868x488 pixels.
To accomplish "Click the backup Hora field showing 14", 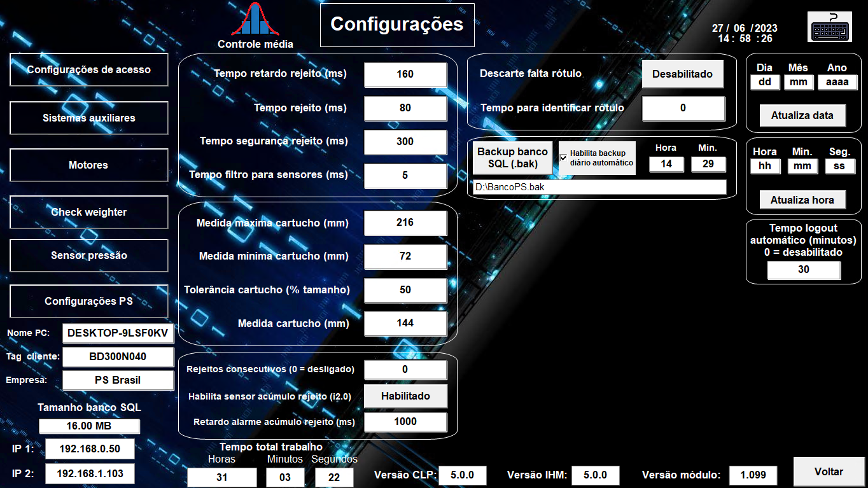I will click(x=666, y=164).
